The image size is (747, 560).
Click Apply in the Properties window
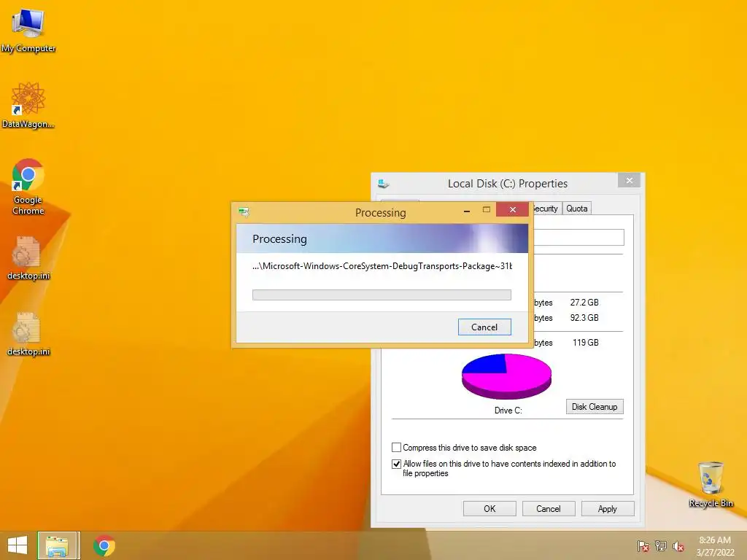[608, 508]
